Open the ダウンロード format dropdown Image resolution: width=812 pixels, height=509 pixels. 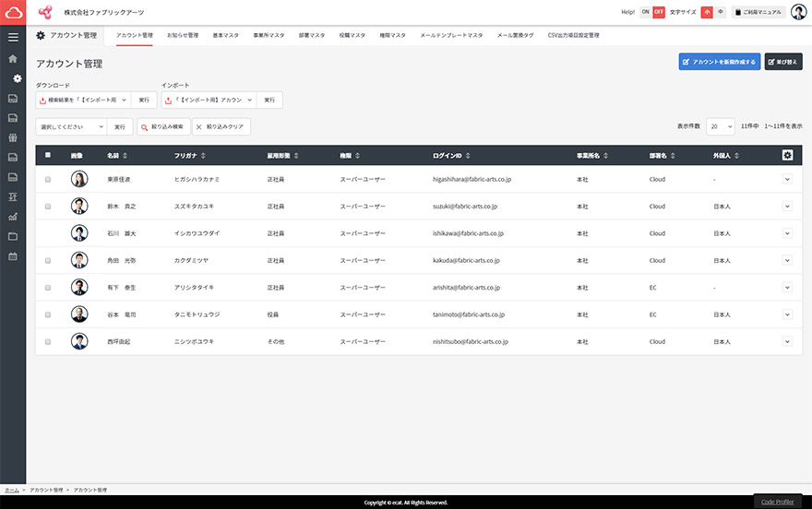point(83,100)
